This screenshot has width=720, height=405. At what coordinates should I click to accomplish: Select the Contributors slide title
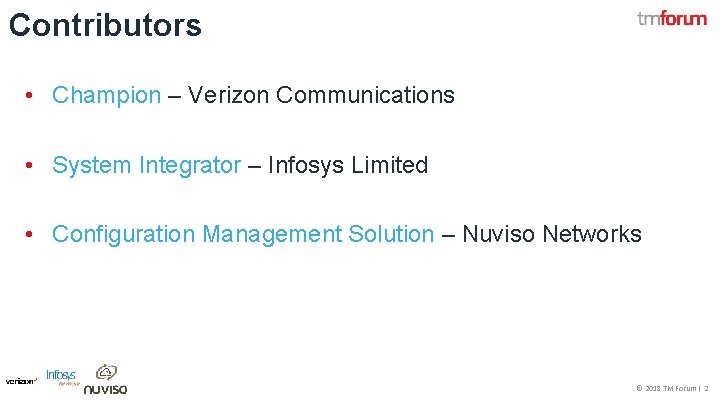pyautogui.click(x=105, y=25)
